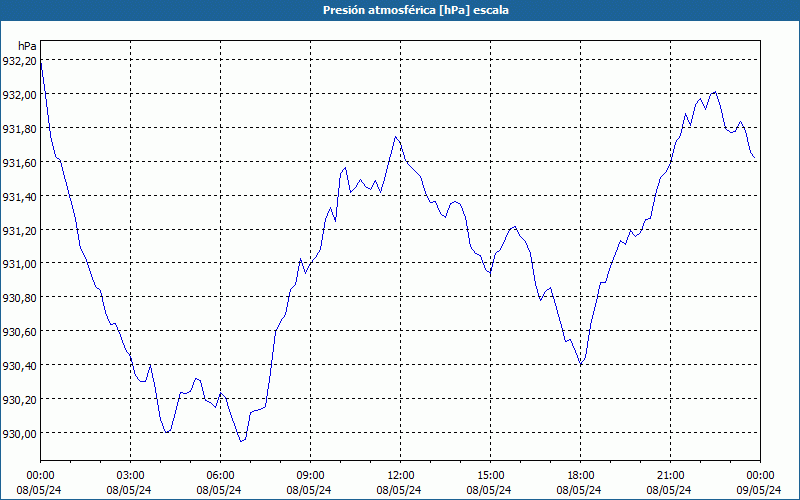800x500 pixels.
Task: Click the 21:00 time axis label
Action: point(670,476)
